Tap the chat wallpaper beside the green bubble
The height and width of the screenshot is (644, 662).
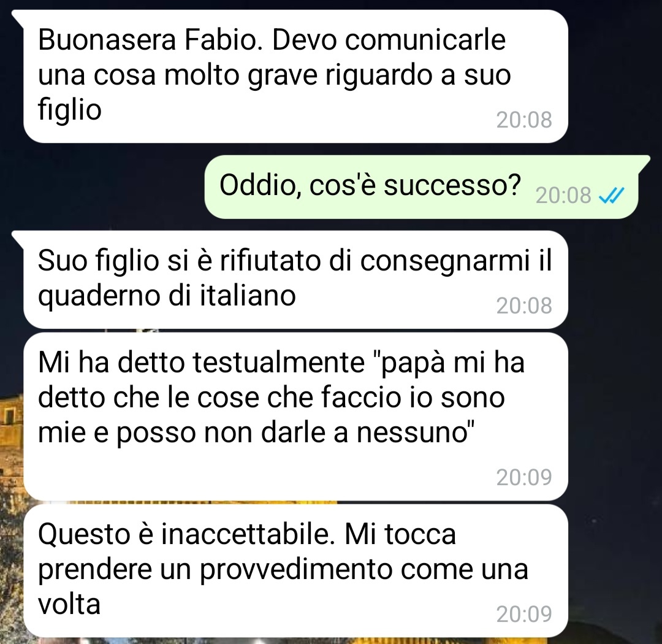[101, 187]
